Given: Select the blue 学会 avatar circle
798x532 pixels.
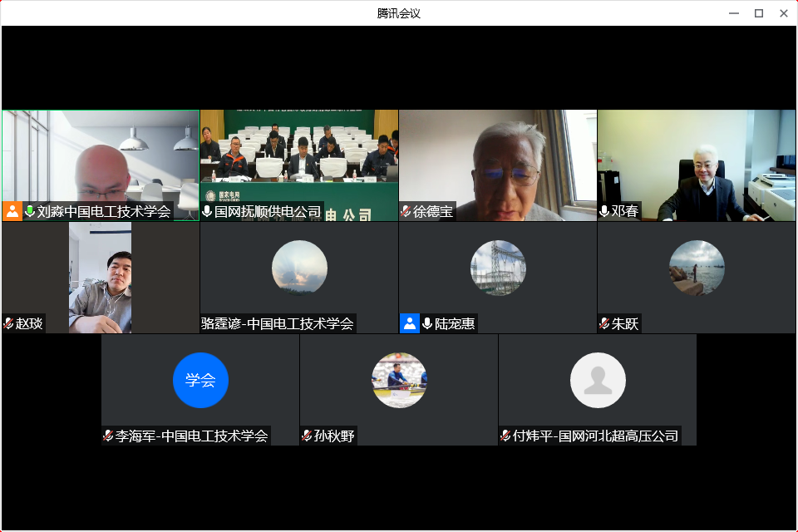Looking at the screenshot, I should [200, 381].
